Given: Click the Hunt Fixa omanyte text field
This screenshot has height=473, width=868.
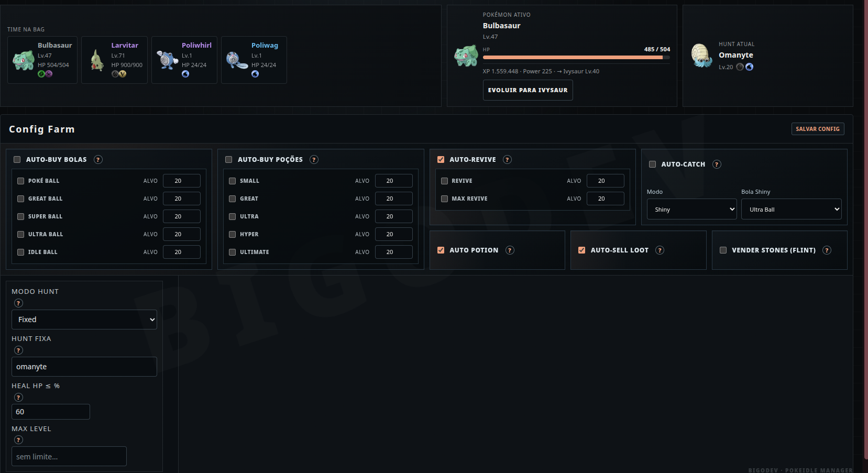Looking at the screenshot, I should 84,367.
